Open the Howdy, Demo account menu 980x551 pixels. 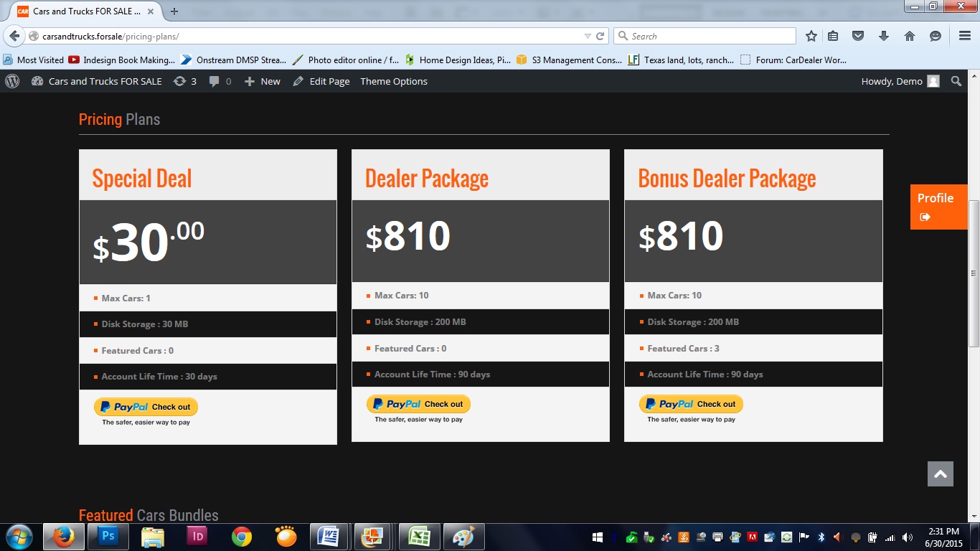pos(900,81)
